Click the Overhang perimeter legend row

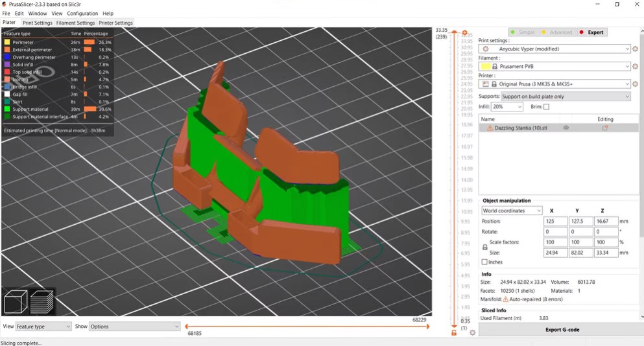click(x=57, y=58)
